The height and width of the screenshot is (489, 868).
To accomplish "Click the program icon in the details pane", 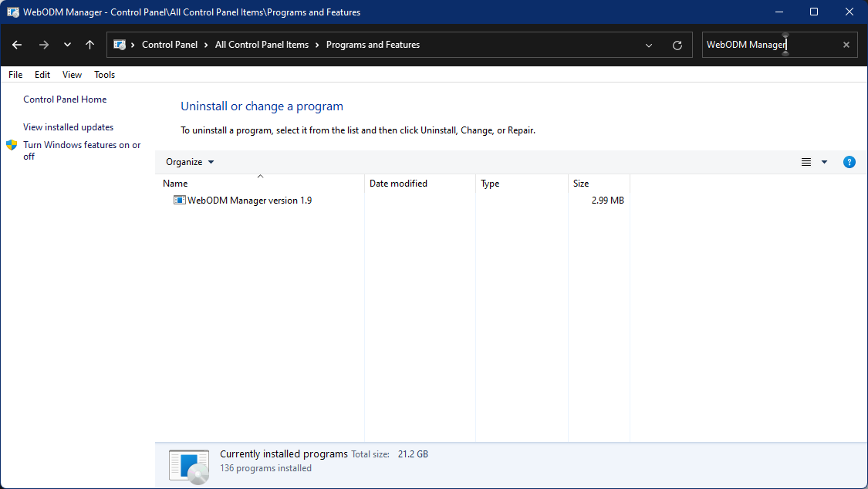I will [x=188, y=465].
